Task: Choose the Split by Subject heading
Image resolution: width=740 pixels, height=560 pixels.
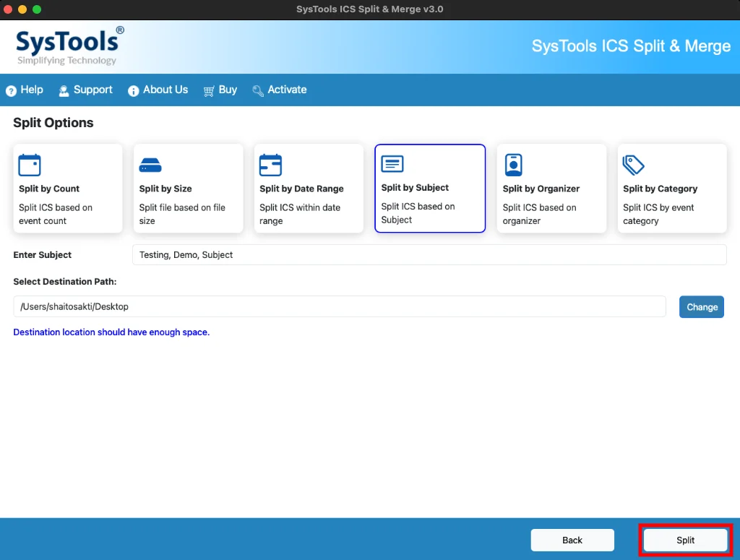Action: [x=415, y=188]
